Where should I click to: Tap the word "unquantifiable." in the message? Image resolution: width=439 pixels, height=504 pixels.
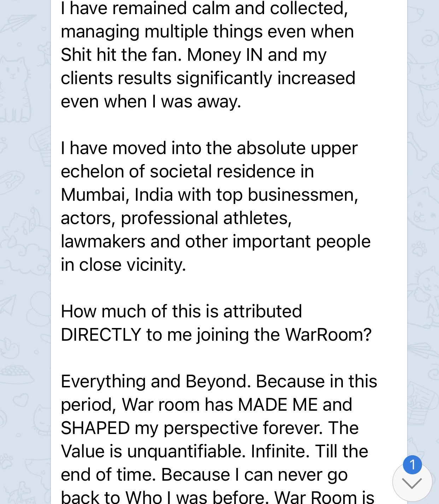186,451
